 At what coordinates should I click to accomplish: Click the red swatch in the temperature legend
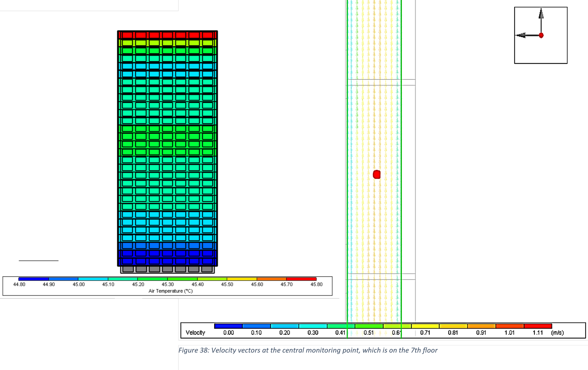click(x=301, y=279)
